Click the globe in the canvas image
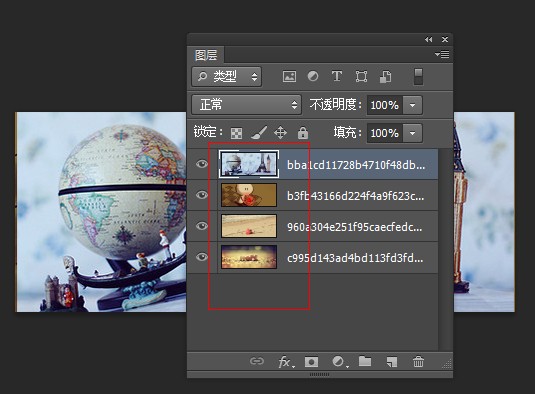This screenshot has width=535, height=394. [x=121, y=191]
